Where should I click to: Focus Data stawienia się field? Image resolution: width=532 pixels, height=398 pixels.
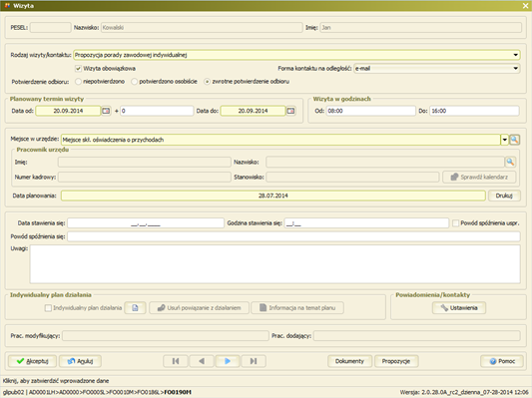(146, 223)
